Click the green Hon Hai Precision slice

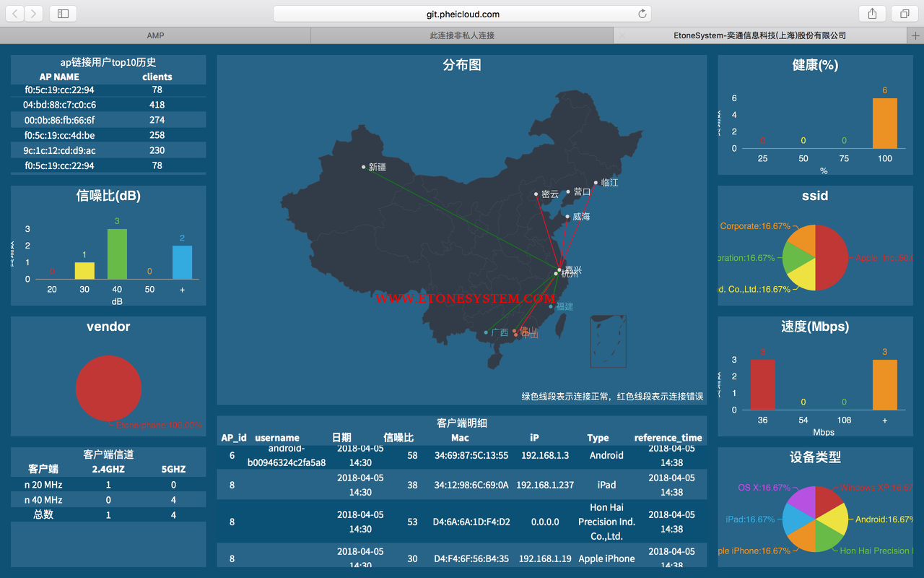click(827, 539)
